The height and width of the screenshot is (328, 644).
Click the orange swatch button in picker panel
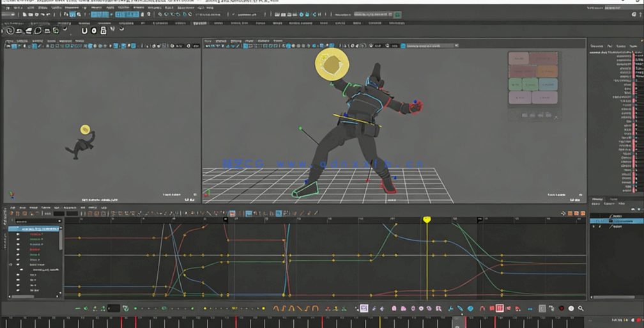pyautogui.click(x=547, y=71)
